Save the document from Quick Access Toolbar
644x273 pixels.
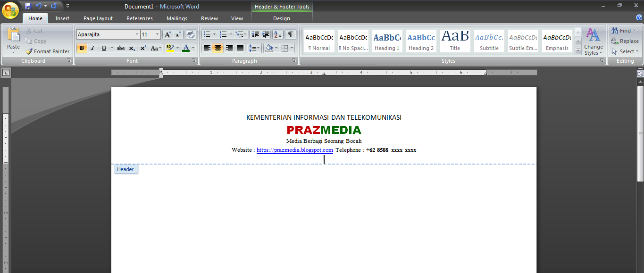28,6
